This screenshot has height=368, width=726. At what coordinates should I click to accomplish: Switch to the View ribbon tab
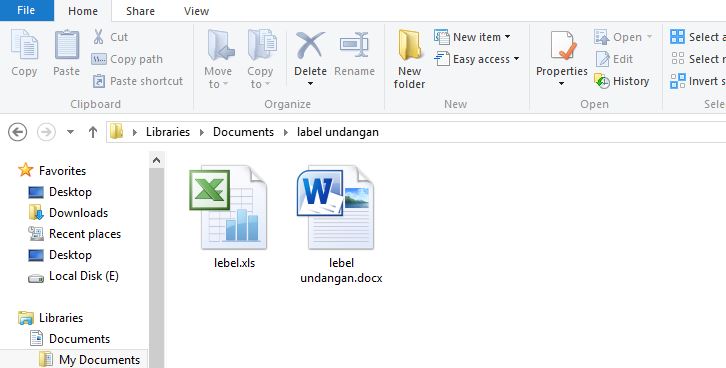click(196, 11)
